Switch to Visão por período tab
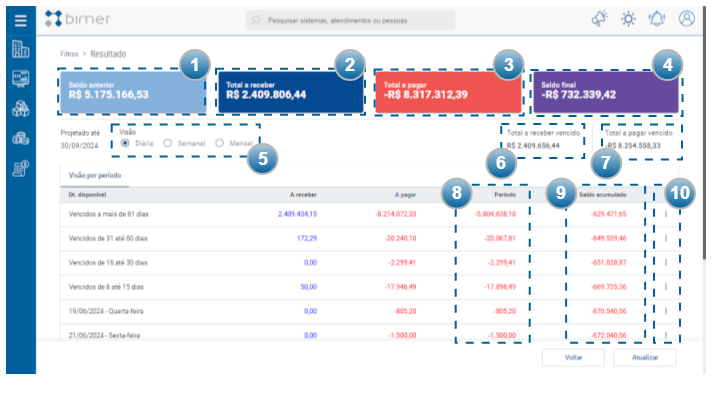This screenshot has width=725, height=393. click(95, 175)
